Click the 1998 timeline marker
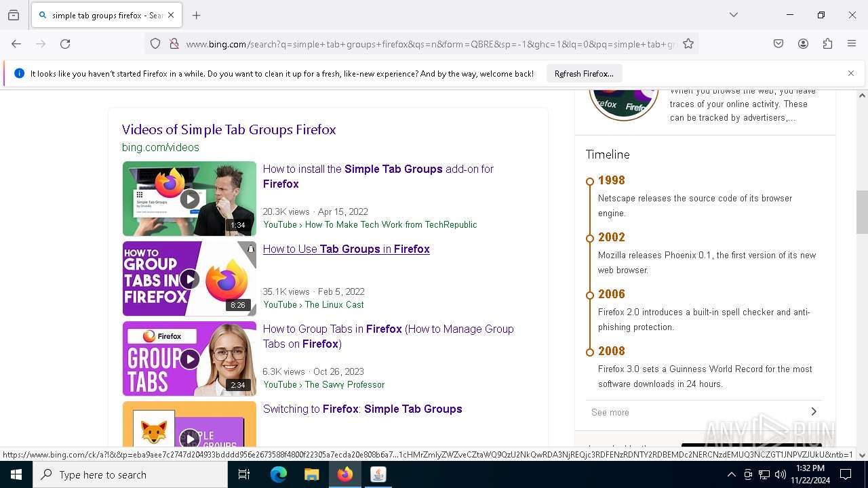 (590, 181)
